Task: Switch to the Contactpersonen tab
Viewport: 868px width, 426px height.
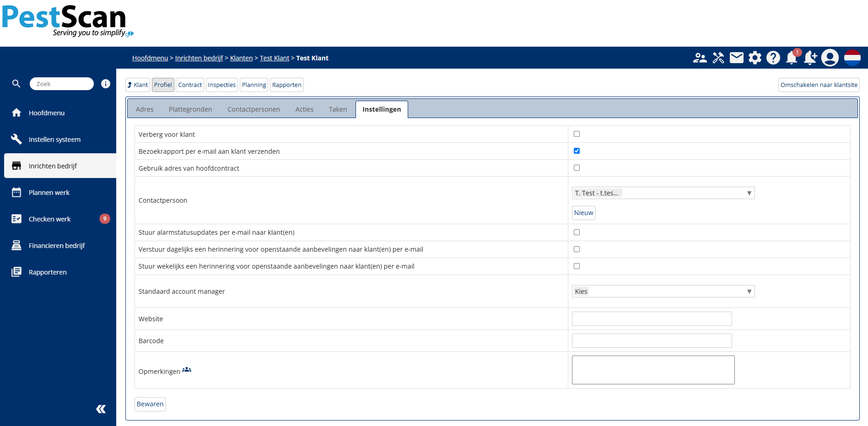Action: pos(253,109)
